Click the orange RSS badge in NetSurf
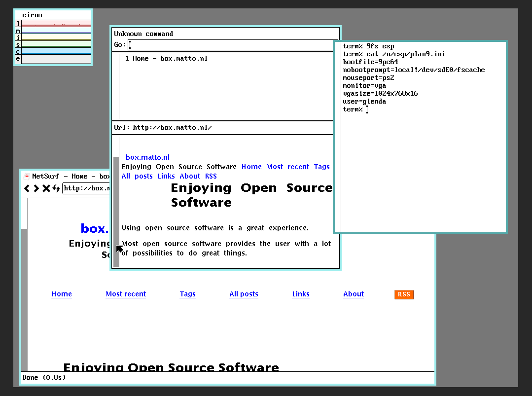The width and height of the screenshot is (532, 396). click(x=404, y=294)
